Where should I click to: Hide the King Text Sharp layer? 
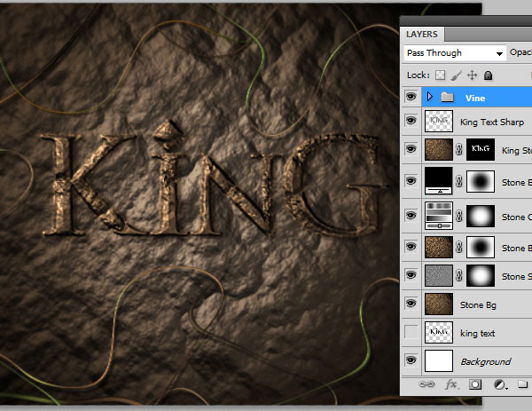point(411,121)
